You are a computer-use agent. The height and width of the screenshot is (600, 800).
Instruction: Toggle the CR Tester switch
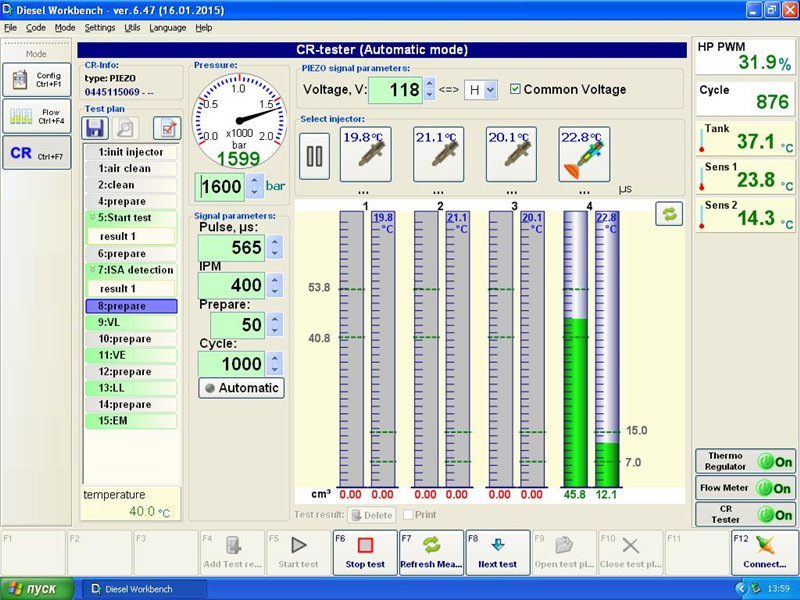[745, 514]
